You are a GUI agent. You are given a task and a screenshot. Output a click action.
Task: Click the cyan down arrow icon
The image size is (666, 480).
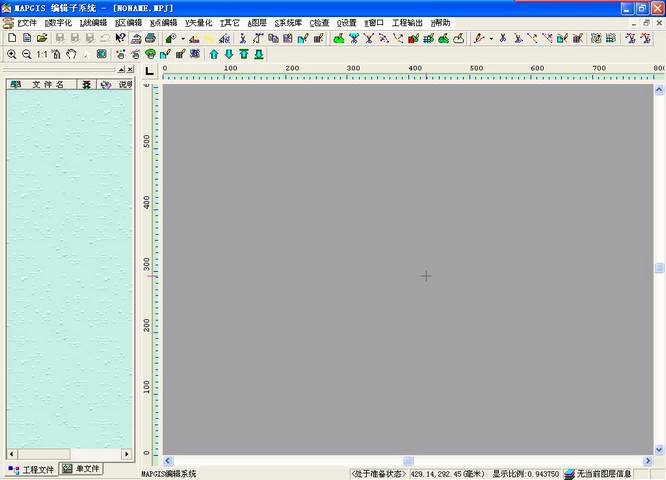(x=229, y=54)
